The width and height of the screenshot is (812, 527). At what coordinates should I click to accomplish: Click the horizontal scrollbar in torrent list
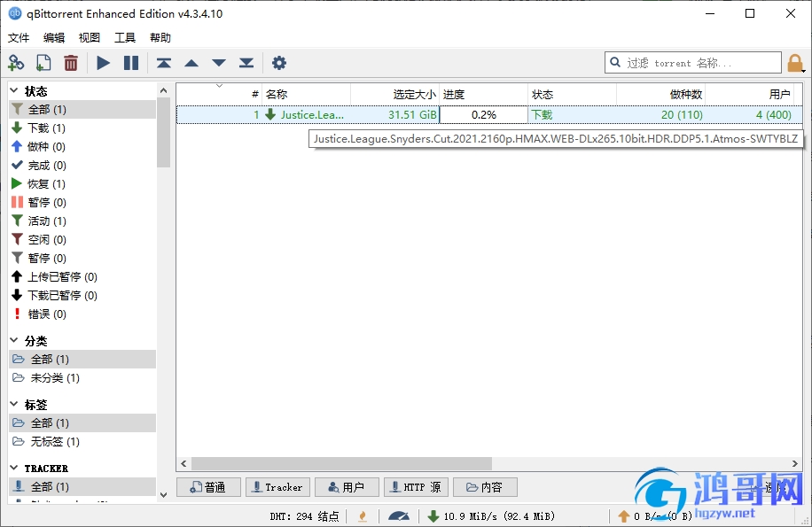tap(342, 463)
